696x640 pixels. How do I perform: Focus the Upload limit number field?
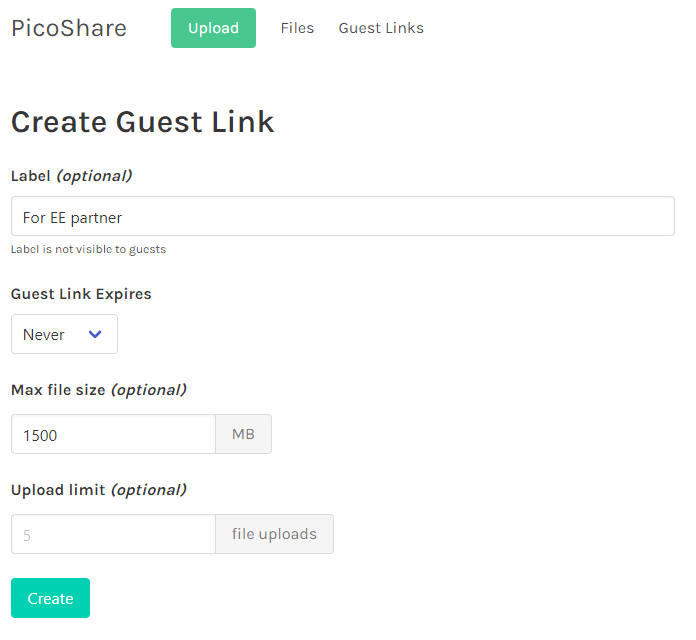[113, 534]
